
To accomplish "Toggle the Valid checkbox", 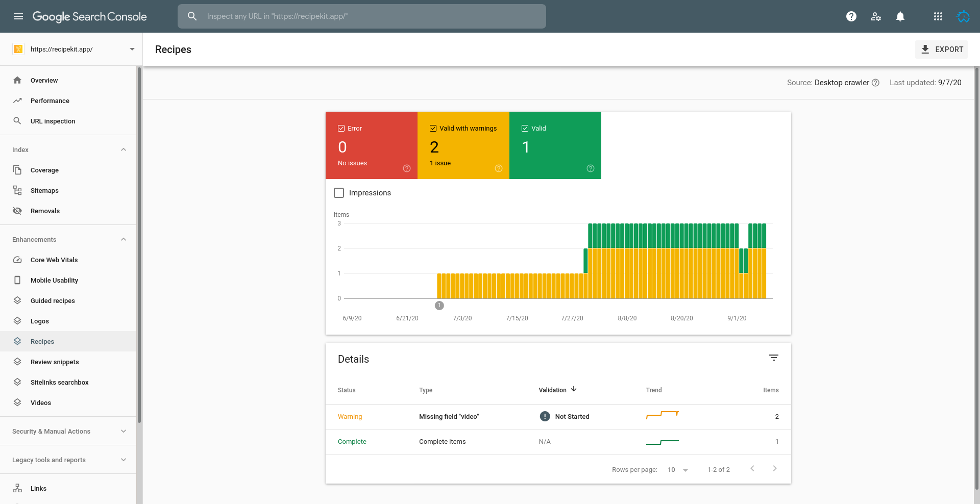I will 525,129.
